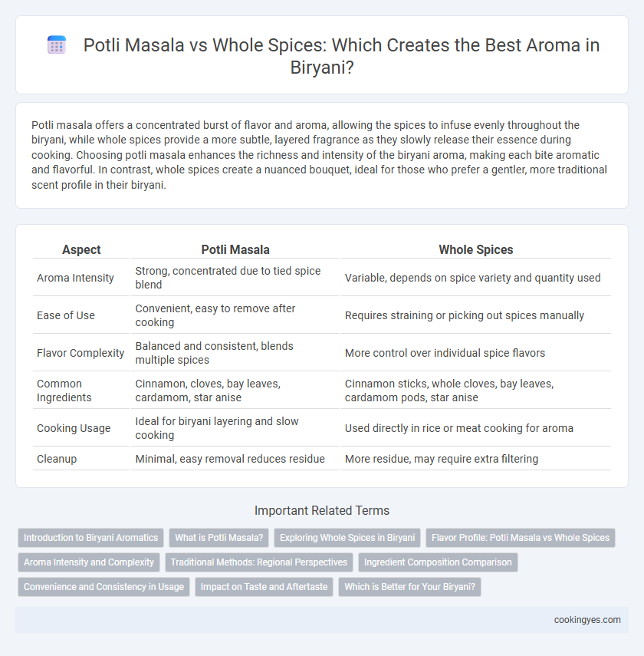Click the 'Potli Masala' column header

tap(235, 250)
